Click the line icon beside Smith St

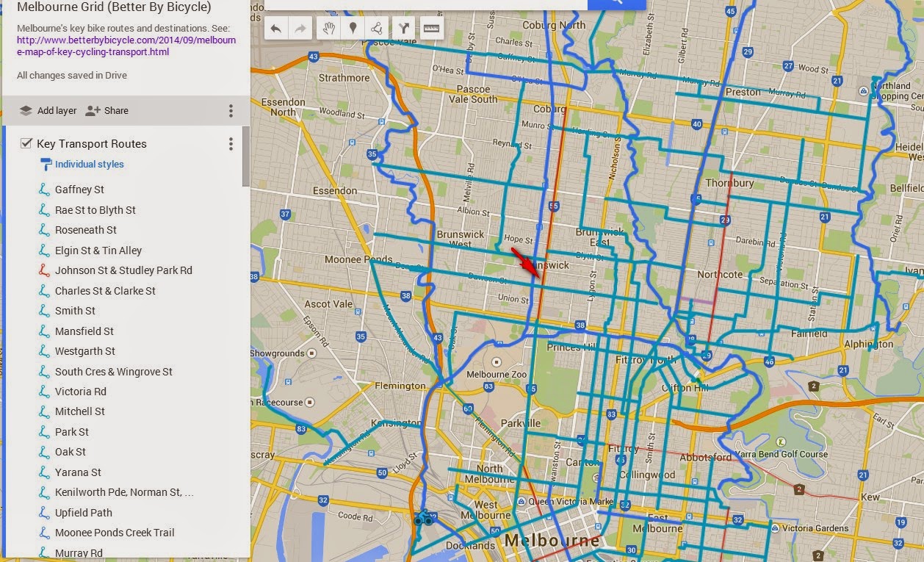coord(44,311)
